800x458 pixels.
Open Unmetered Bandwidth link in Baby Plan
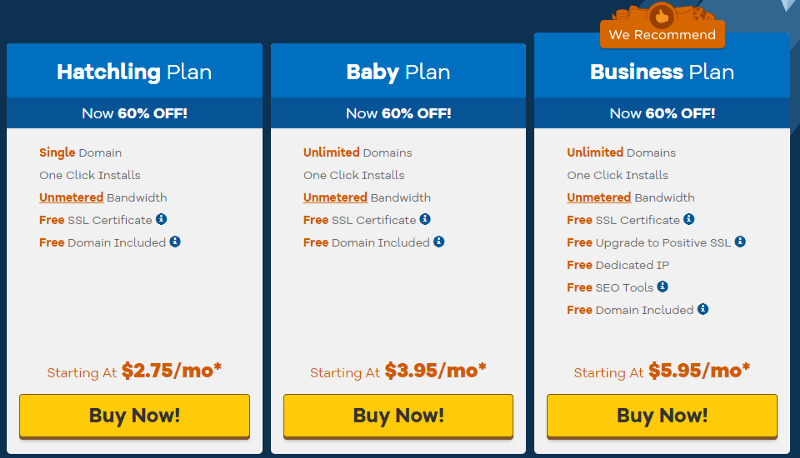[x=334, y=197]
